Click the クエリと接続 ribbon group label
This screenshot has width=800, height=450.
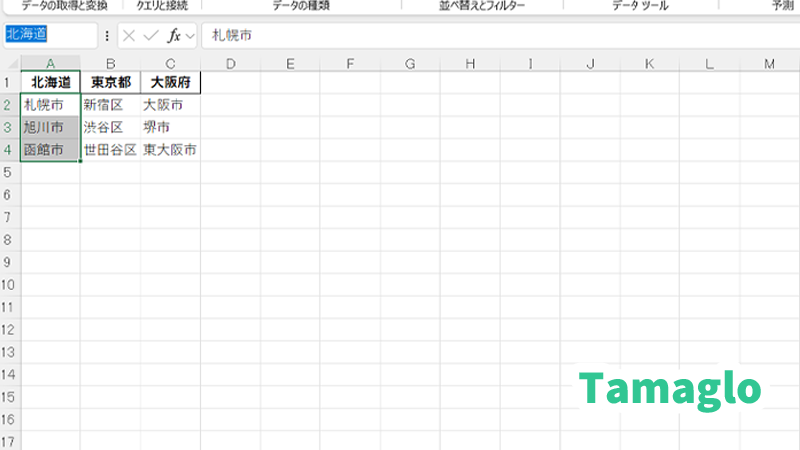click(165, 5)
